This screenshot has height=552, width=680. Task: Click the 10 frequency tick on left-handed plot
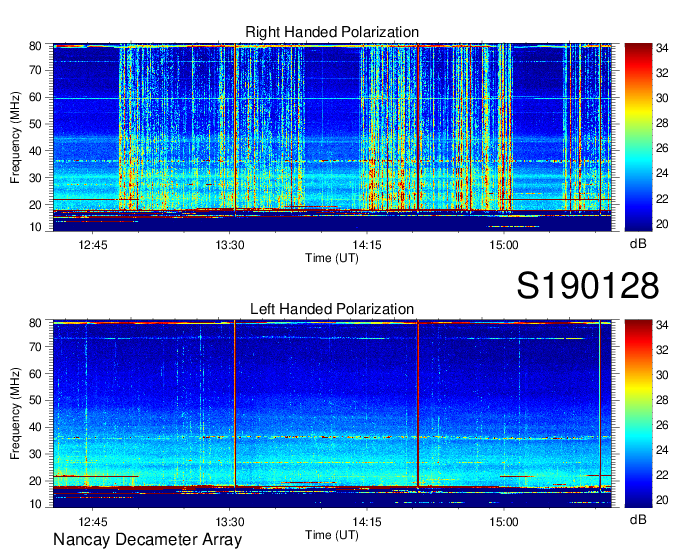tap(35, 504)
